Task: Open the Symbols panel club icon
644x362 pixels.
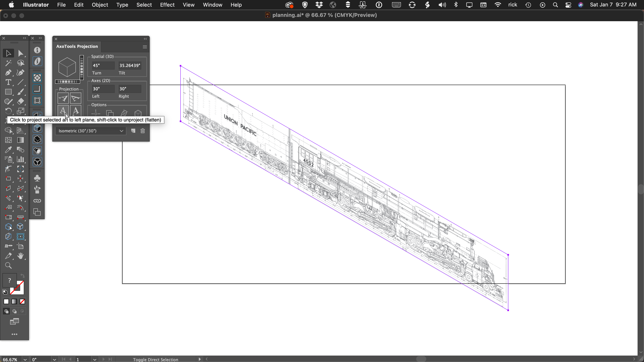Action: [37, 178]
